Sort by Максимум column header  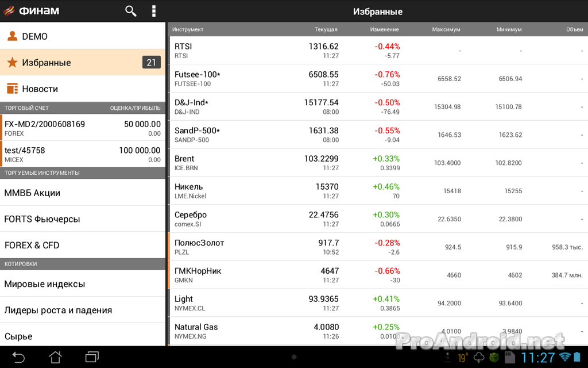pyautogui.click(x=446, y=29)
